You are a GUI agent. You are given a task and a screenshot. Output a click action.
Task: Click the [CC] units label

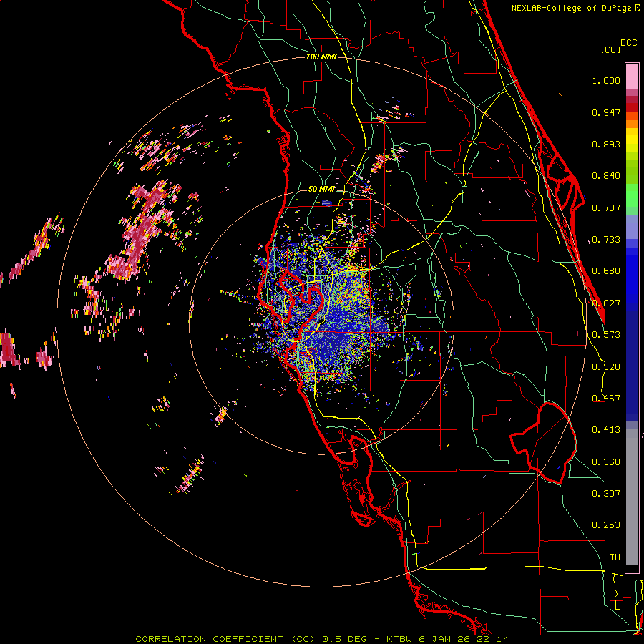pyautogui.click(x=610, y=49)
